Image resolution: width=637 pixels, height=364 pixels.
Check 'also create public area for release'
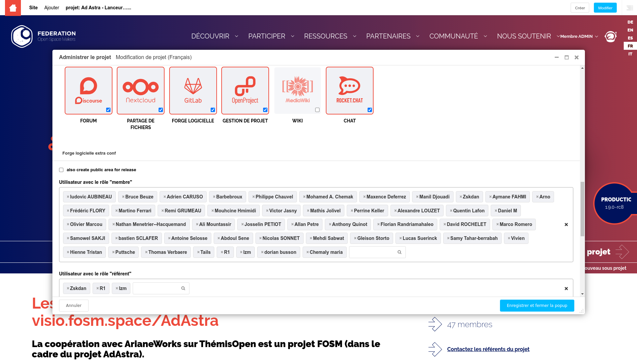pyautogui.click(x=61, y=170)
